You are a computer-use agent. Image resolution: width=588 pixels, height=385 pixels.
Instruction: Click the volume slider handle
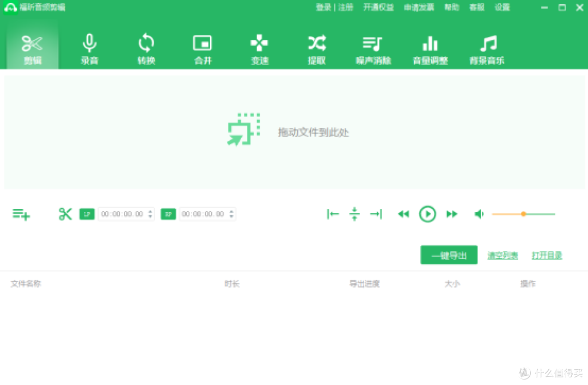click(524, 214)
